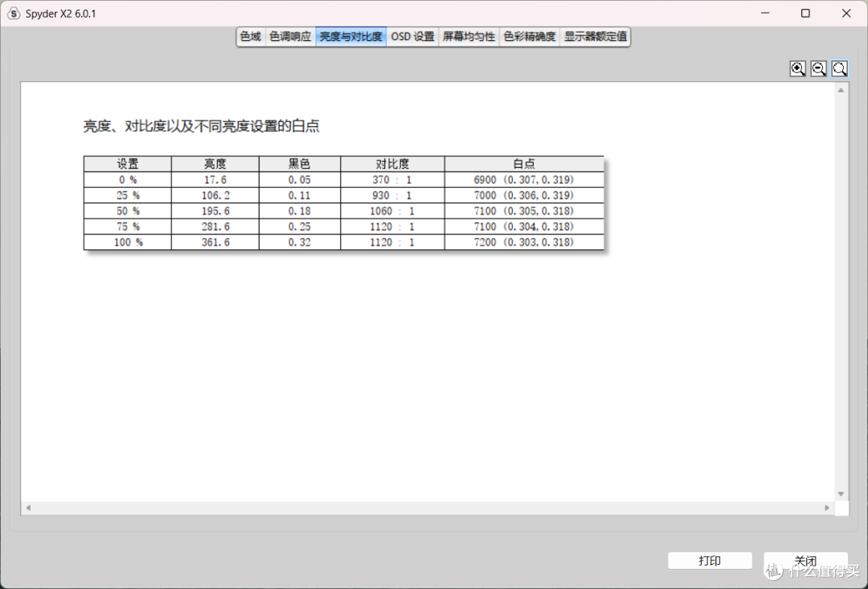Click the brightness value 281.6
This screenshot has width=868, height=589.
pos(215,227)
